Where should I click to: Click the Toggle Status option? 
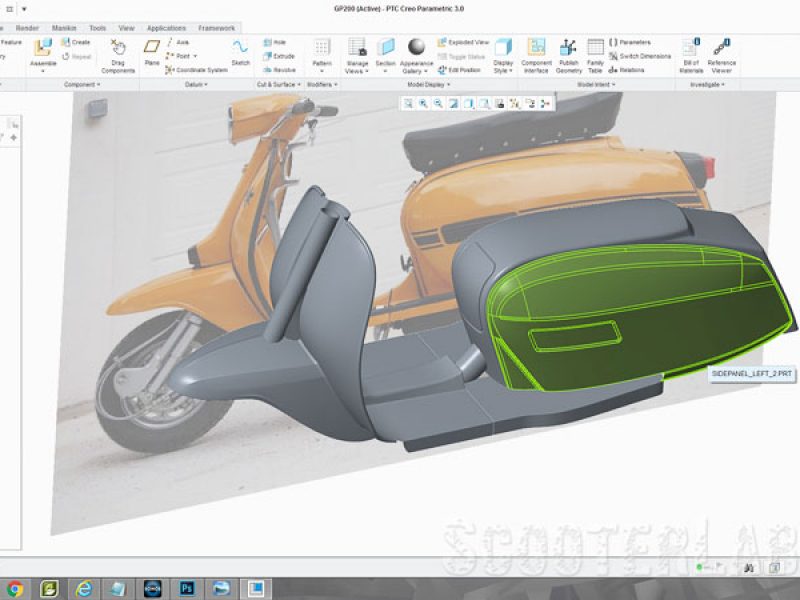(461, 57)
